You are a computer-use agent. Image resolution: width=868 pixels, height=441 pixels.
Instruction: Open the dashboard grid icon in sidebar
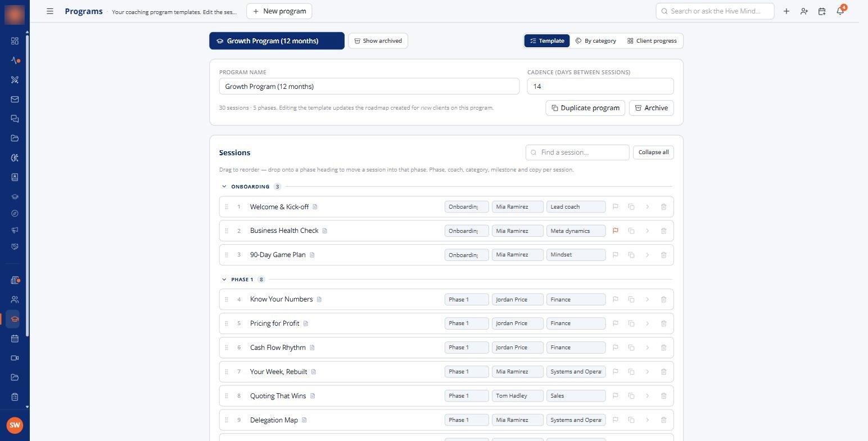point(15,41)
